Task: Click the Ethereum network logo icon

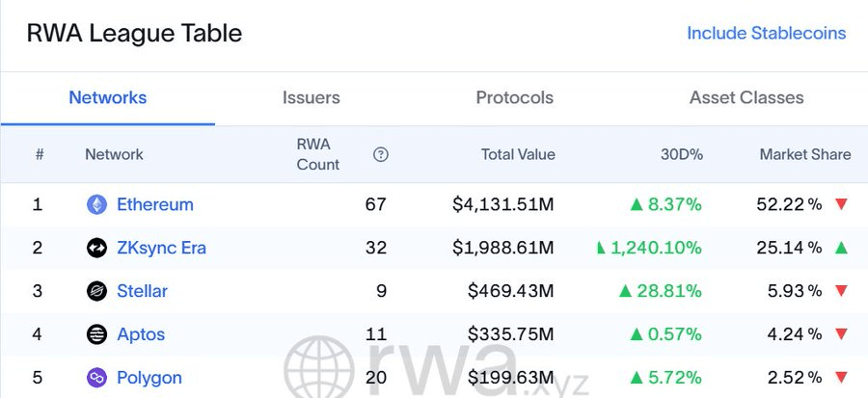Action: (96, 204)
